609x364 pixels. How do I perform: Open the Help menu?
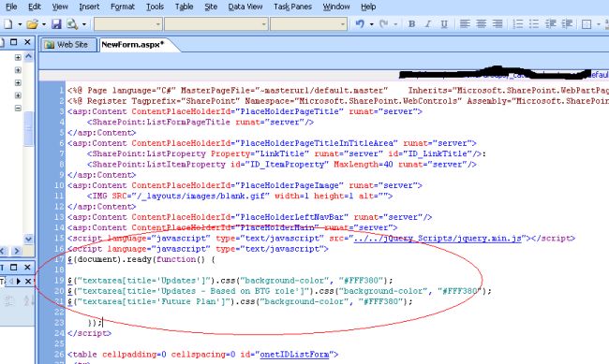368,7
